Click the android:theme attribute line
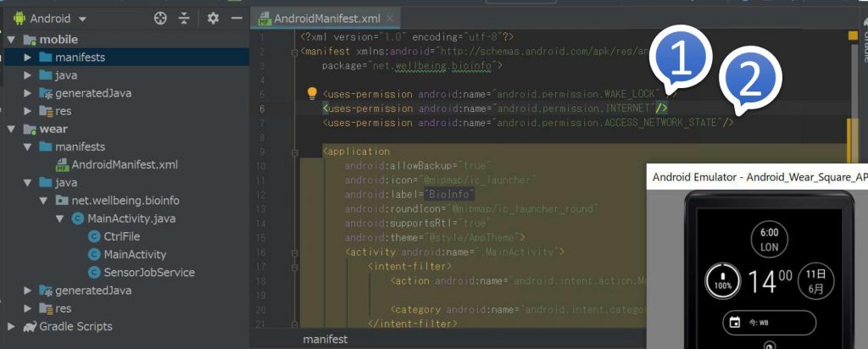Viewport: 868px width, 349px height. tap(435, 238)
